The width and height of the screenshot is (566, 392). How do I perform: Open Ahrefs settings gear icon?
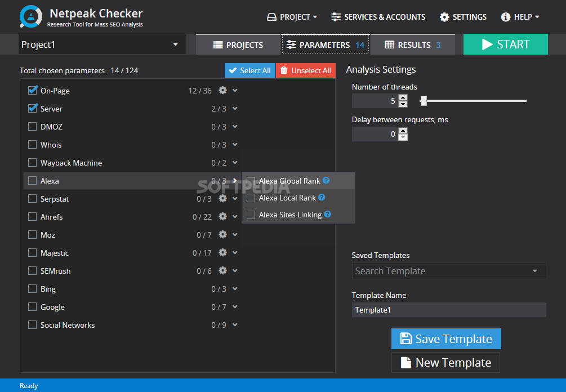222,217
